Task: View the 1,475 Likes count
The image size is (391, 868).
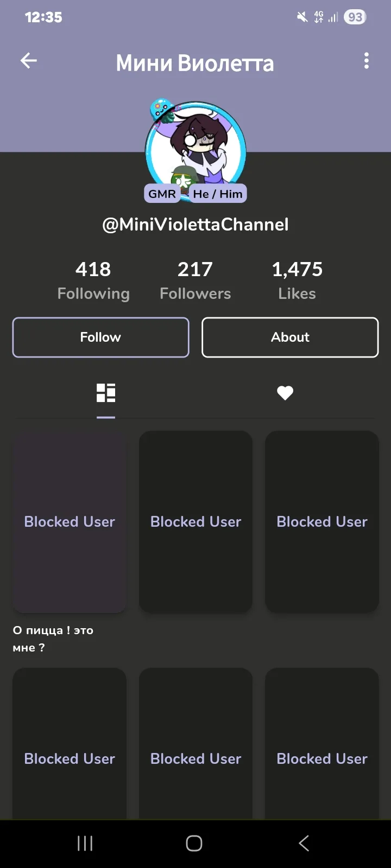Action: (297, 280)
